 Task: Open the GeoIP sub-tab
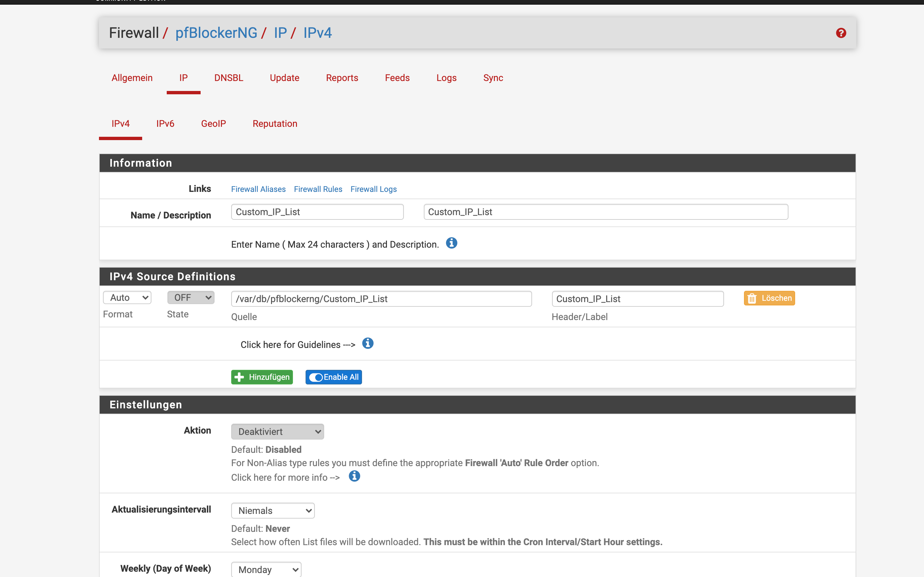pos(213,124)
